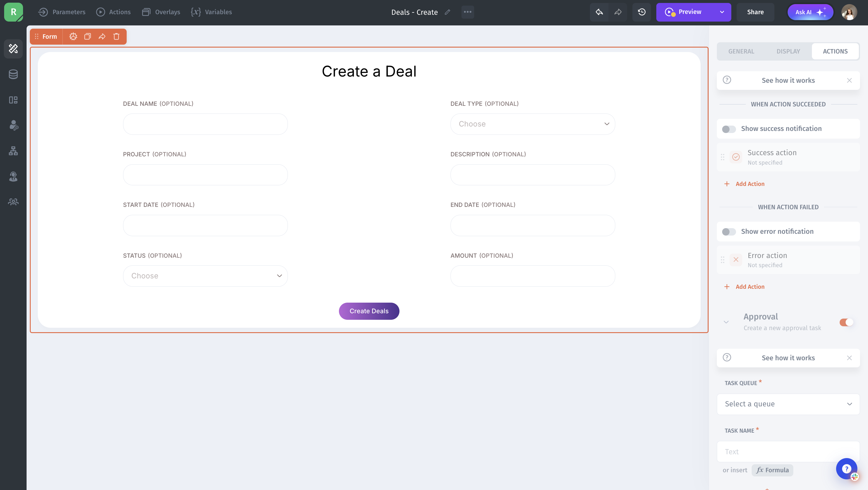Open the Deal Type Choose dropdown
Image resolution: width=868 pixels, height=490 pixels.
point(532,124)
